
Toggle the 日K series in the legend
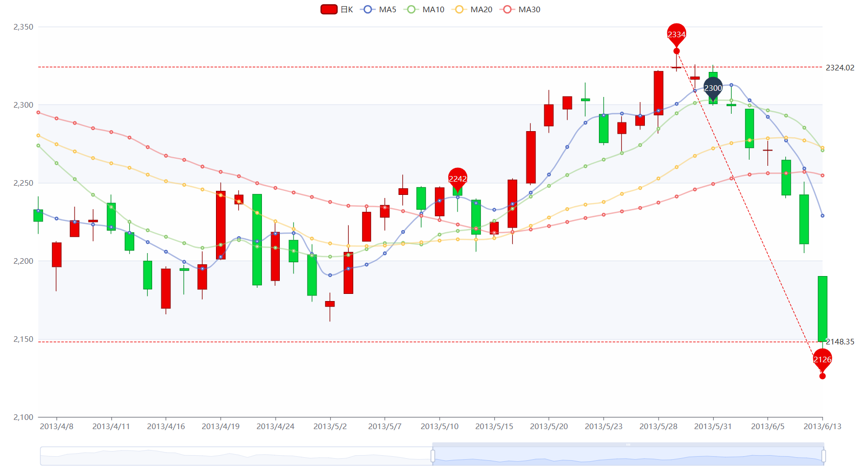point(337,9)
